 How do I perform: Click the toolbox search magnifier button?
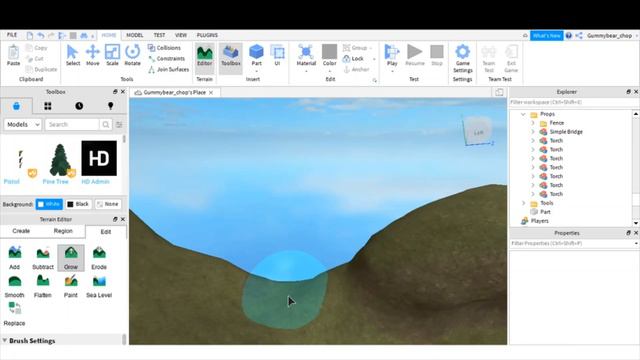pos(106,124)
